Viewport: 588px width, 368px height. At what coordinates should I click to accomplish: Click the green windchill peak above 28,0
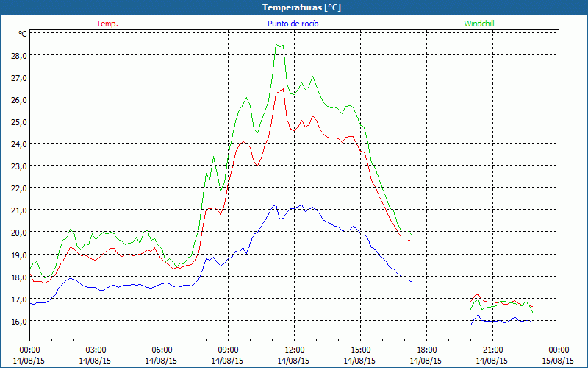click(x=279, y=46)
